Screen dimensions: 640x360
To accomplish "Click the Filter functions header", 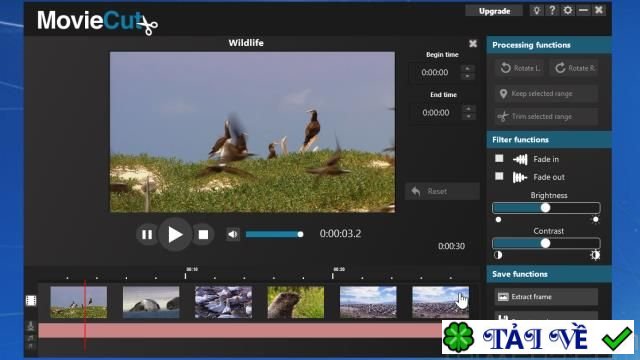I will coord(549,140).
